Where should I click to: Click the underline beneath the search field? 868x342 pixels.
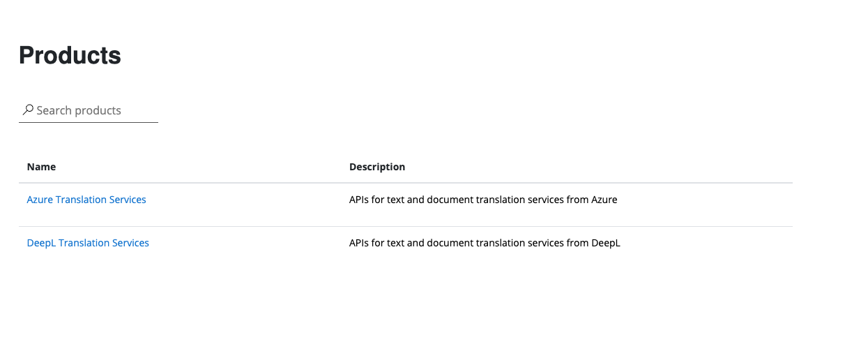[89, 122]
